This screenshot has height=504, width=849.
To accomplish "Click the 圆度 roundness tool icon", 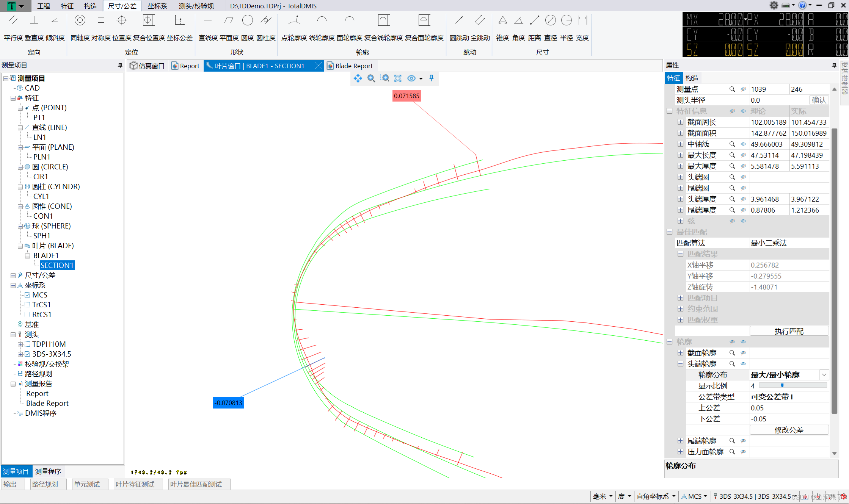I will coord(247,20).
